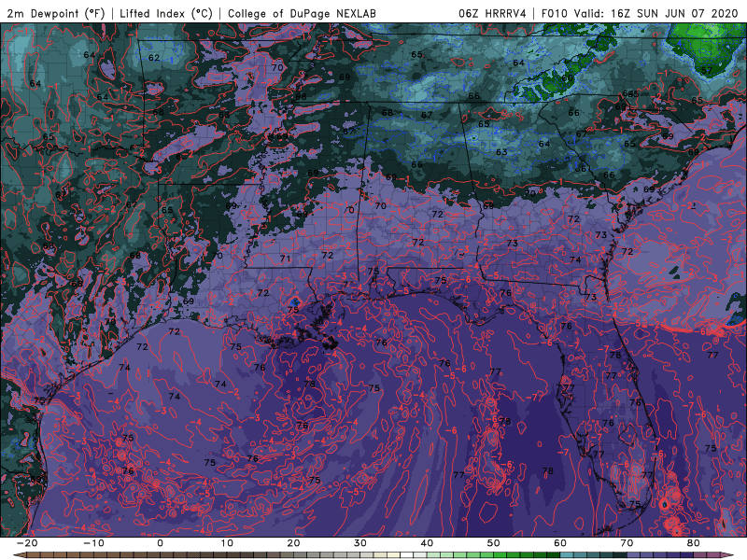Click the '57' dewpoint value in the green area
Screen dimensions: 747x560
[x=707, y=71]
